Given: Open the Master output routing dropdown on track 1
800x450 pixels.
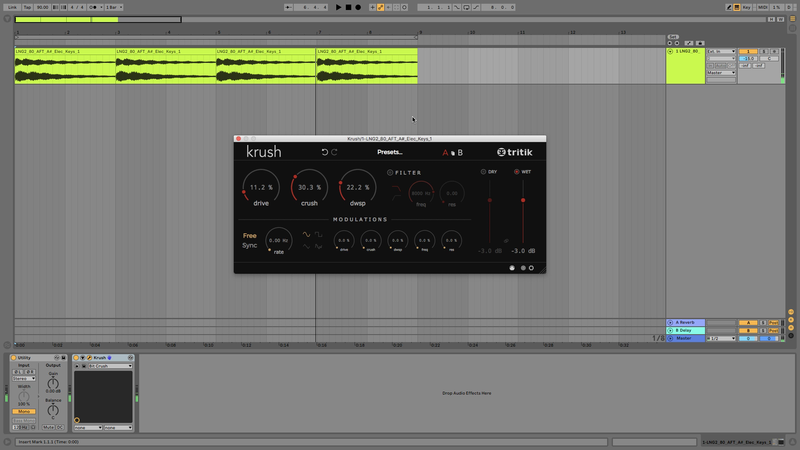Looking at the screenshot, I should 721,73.
